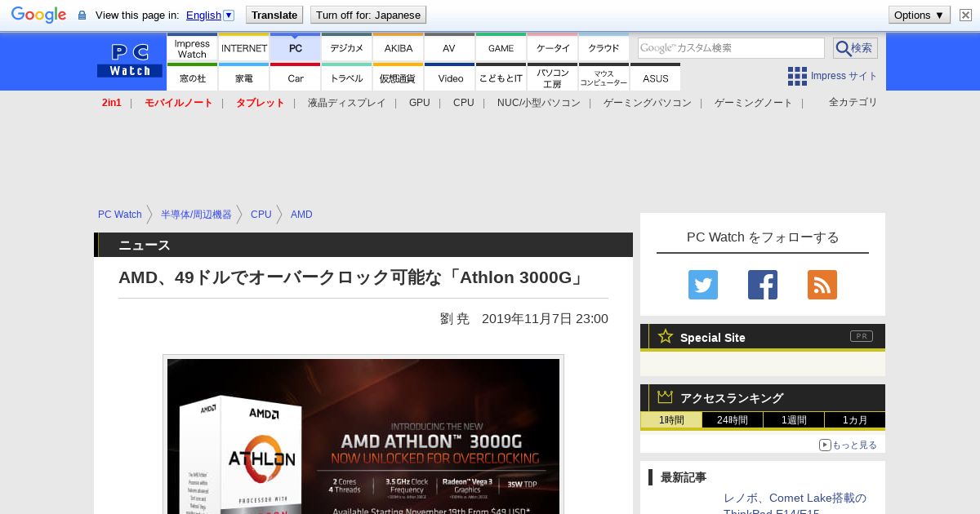Click the access ranking crown icon

point(666,397)
